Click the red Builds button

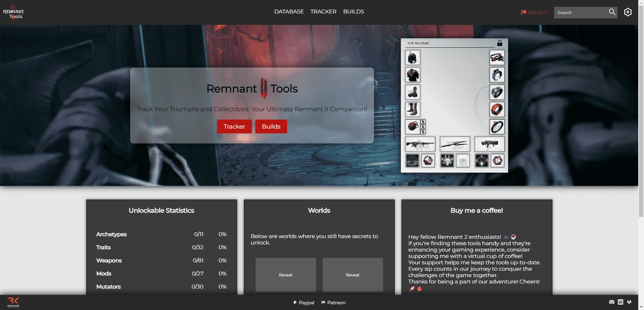(x=271, y=127)
